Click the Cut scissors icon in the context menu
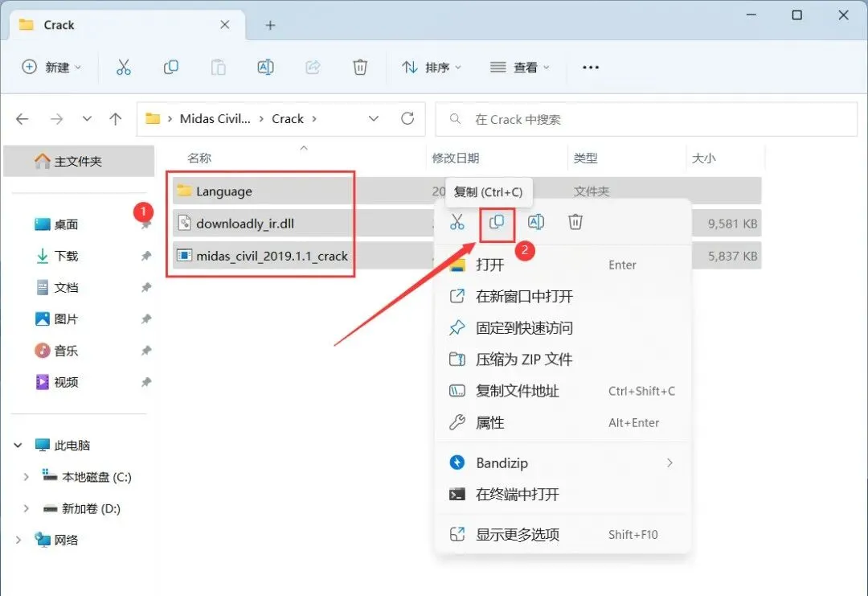The width and height of the screenshot is (868, 596). pos(457,222)
